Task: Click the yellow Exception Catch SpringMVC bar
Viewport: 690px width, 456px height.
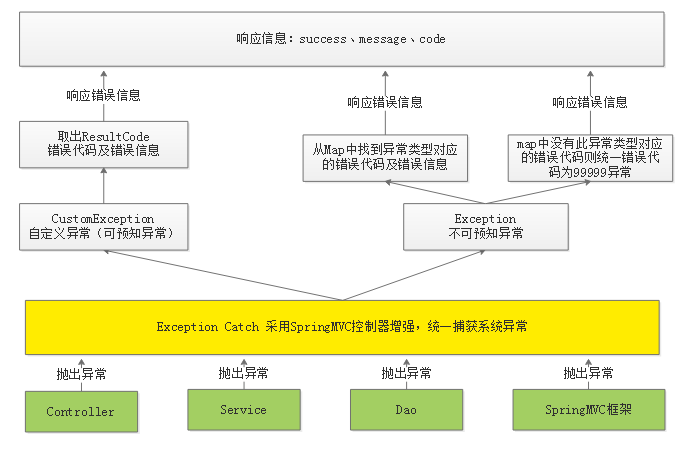Action: coord(342,327)
